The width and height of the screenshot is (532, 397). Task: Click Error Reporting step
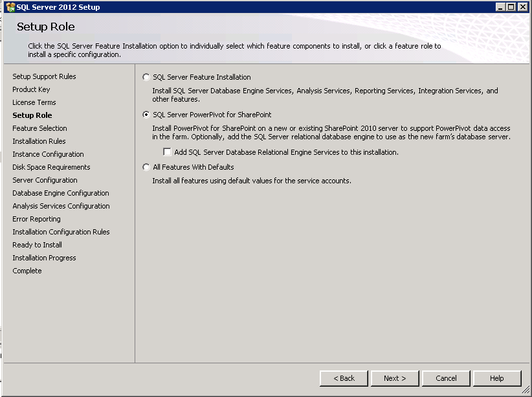pos(37,219)
